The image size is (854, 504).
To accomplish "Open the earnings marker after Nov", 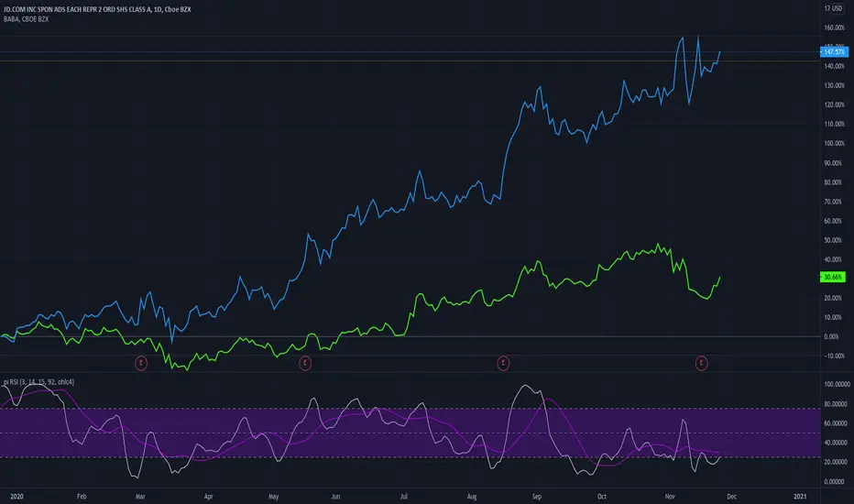I will [702, 363].
